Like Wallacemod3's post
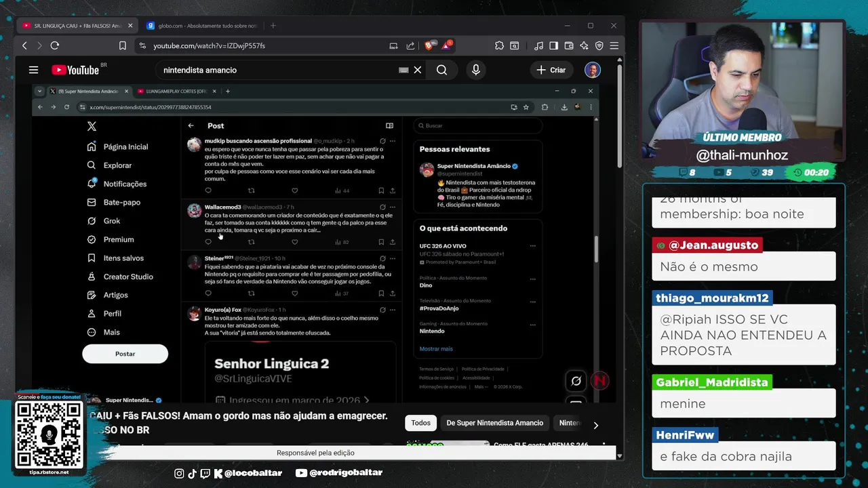Viewport: 868px width, 488px height. coord(294,242)
